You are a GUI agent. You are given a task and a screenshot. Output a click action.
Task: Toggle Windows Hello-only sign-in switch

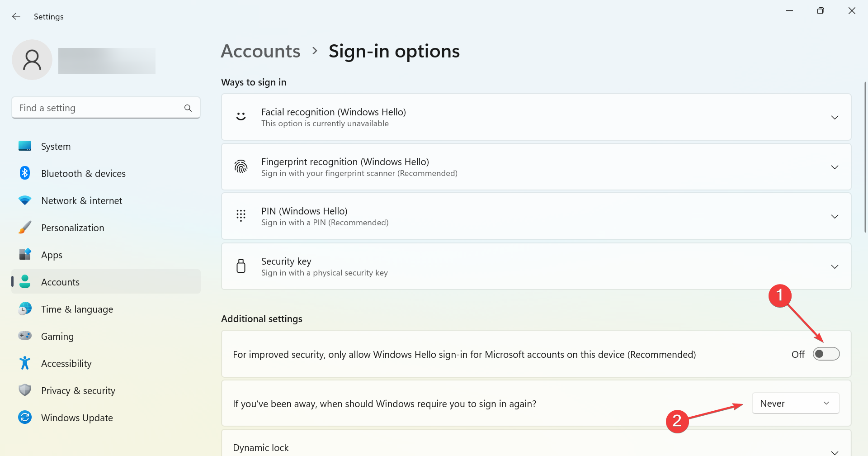(826, 354)
